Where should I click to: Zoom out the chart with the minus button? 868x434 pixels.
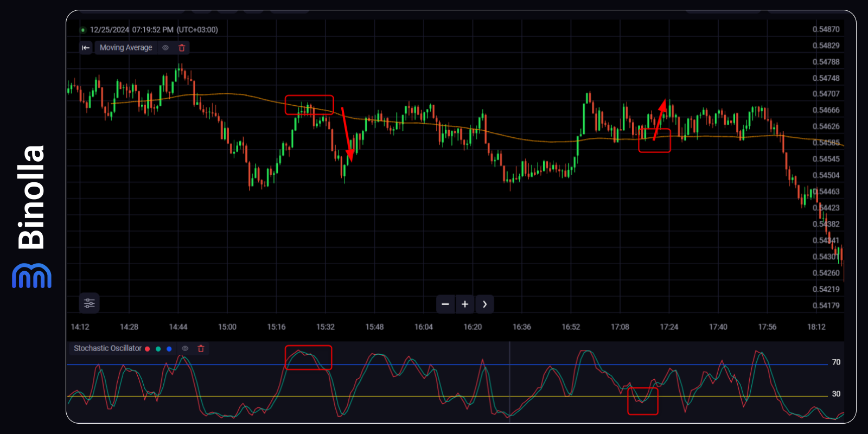click(445, 304)
